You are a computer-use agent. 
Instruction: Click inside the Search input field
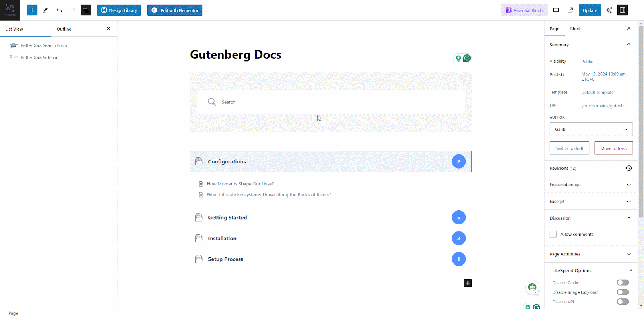coord(331,102)
